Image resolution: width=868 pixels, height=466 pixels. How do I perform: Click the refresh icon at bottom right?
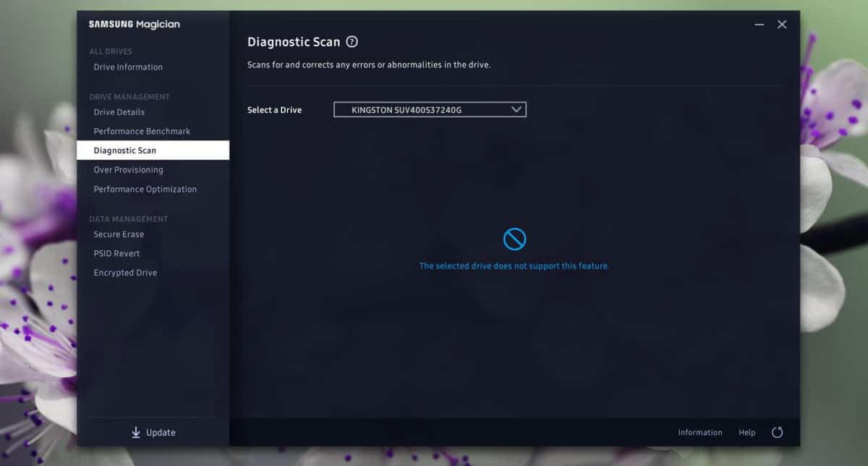tap(778, 432)
